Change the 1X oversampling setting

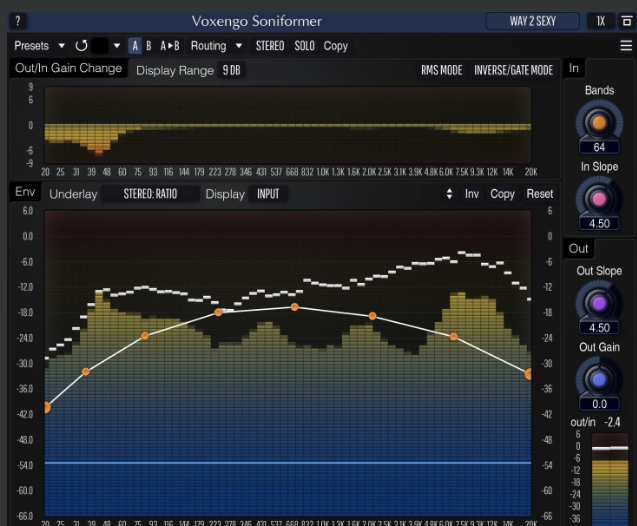[600, 21]
